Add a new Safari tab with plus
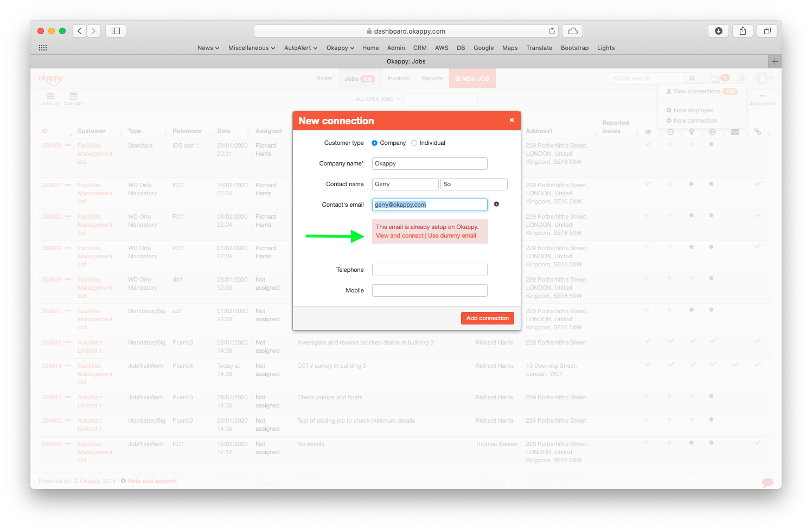The height and width of the screenshot is (529, 812). click(x=775, y=61)
